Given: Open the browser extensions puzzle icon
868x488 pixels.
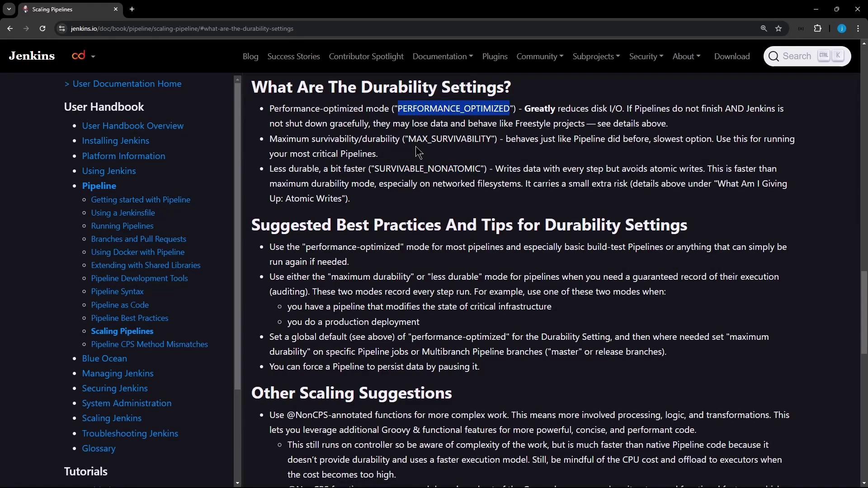Looking at the screenshot, I should coord(817,28).
